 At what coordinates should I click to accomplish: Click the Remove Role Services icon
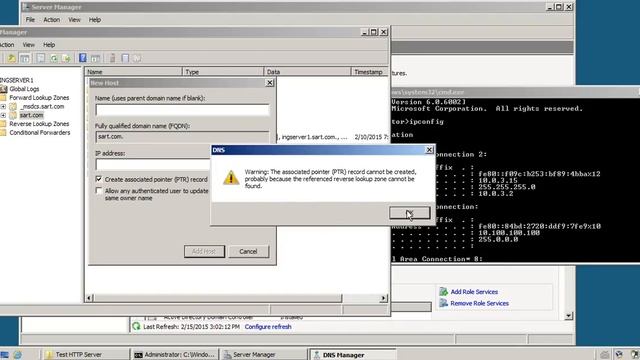[443, 303]
